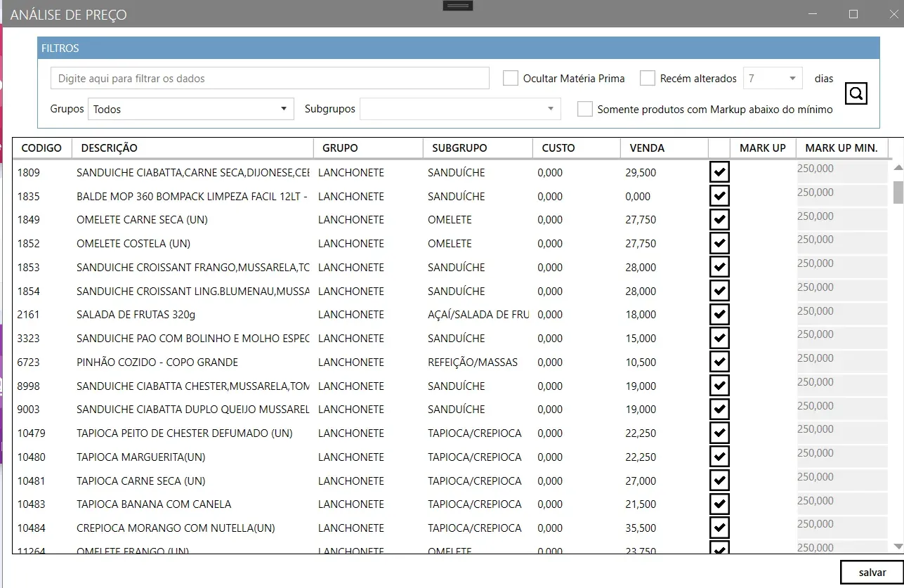The height and width of the screenshot is (588, 904).
Task: Click custo 0,000 in row 1849
Action: pyautogui.click(x=550, y=219)
